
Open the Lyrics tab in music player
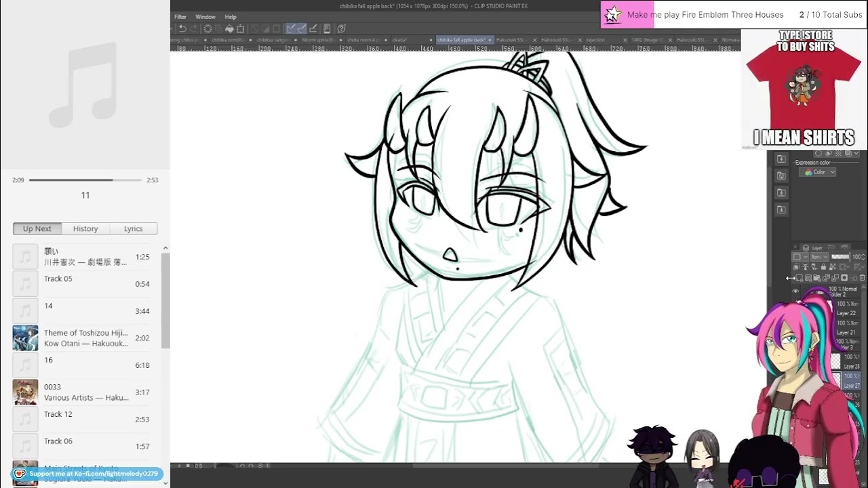tap(133, 228)
